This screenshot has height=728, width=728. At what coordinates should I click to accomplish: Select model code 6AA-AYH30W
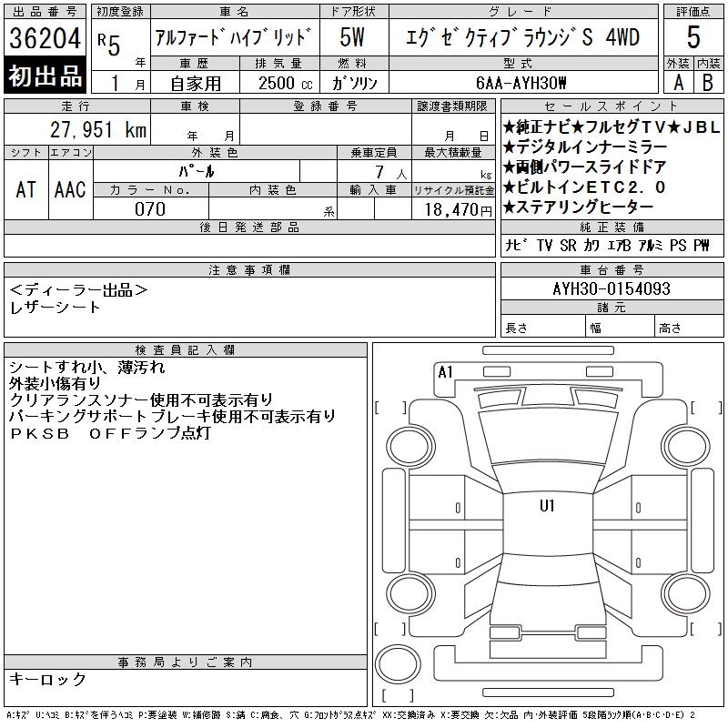521,83
